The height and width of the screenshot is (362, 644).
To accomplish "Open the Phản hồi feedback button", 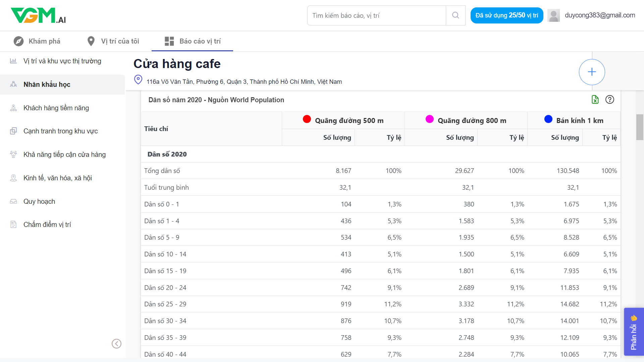I will pyautogui.click(x=633, y=332).
